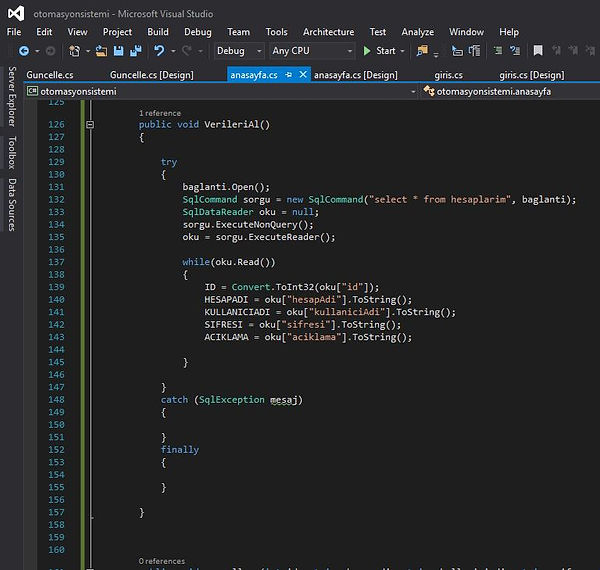Open the Team menu

click(238, 32)
